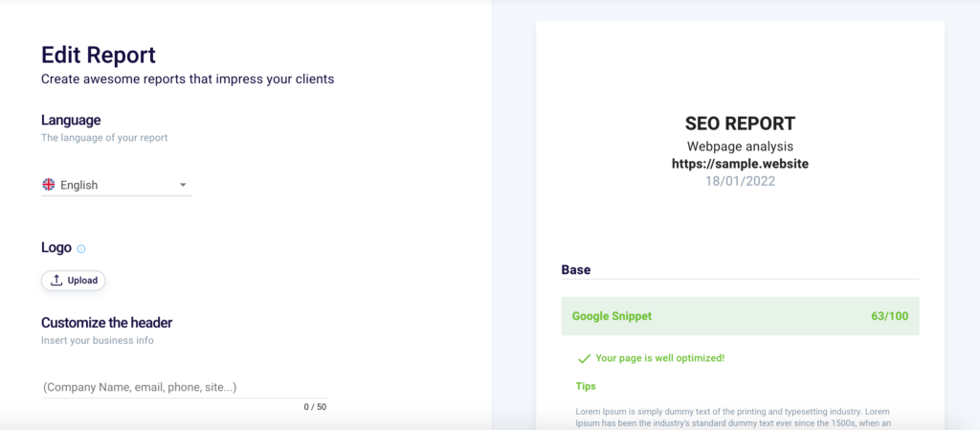980x430 pixels.
Task: Select the Base section heading
Action: point(576,270)
